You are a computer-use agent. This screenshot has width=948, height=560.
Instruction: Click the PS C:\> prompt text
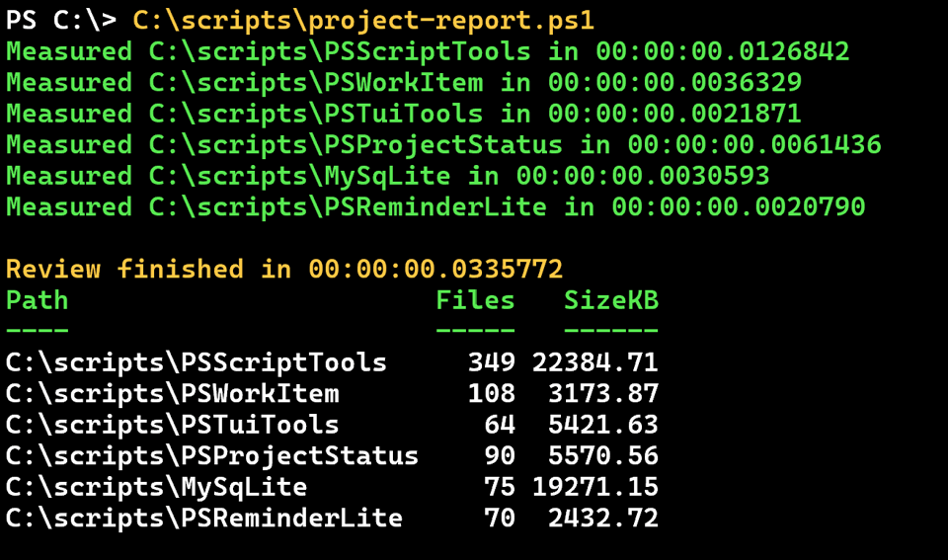61,20
